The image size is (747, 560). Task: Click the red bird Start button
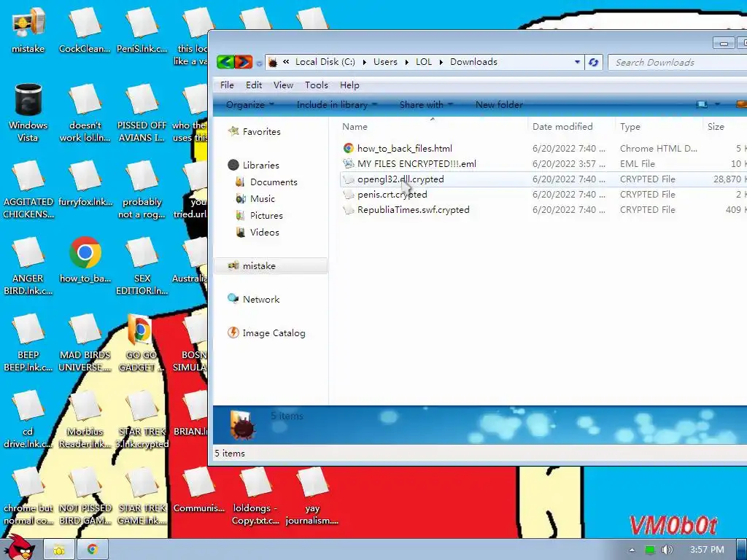(19, 548)
